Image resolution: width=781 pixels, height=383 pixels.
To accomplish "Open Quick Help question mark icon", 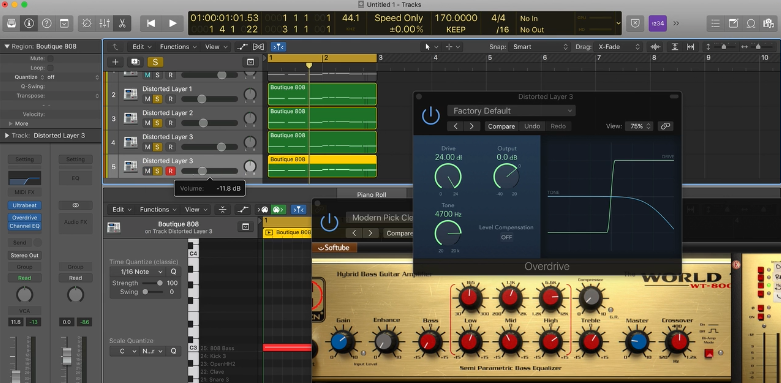I will click(46, 23).
